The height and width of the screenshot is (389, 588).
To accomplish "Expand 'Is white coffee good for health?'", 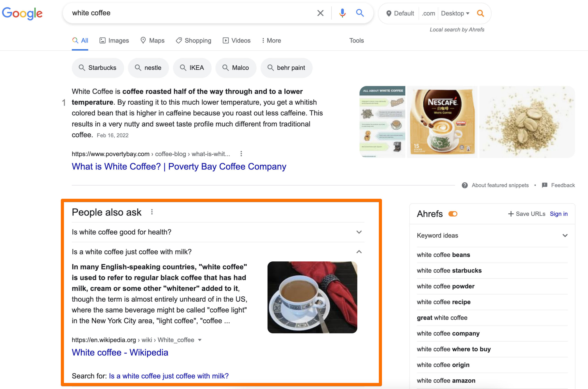I will pyautogui.click(x=359, y=232).
